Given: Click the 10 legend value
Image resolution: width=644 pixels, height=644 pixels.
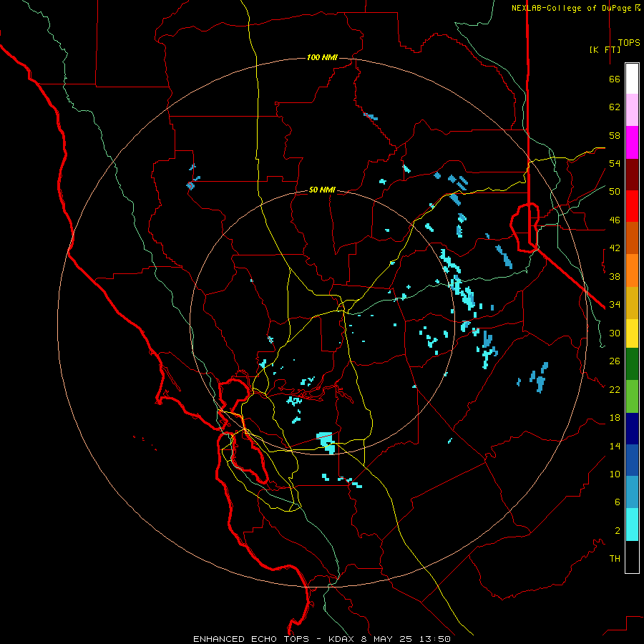Looking at the screenshot, I should pos(615,474).
